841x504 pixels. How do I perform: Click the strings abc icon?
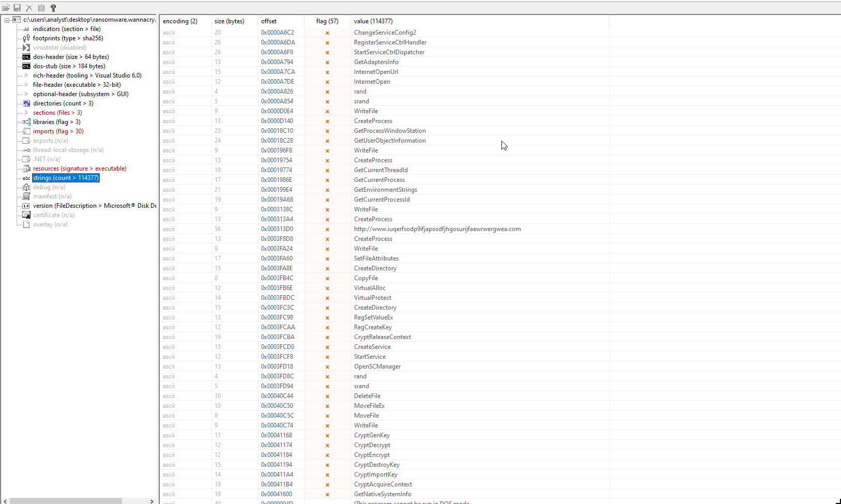[26, 178]
